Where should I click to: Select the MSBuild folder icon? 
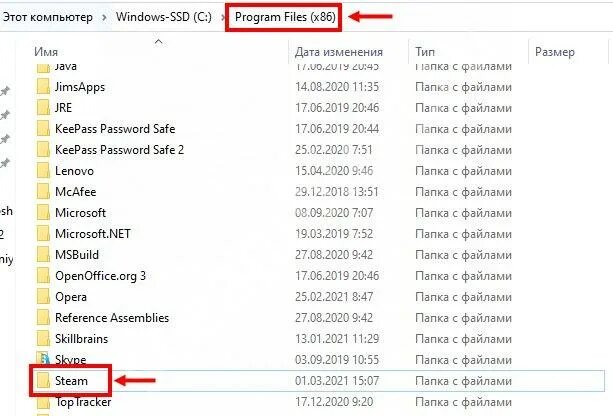(43, 255)
